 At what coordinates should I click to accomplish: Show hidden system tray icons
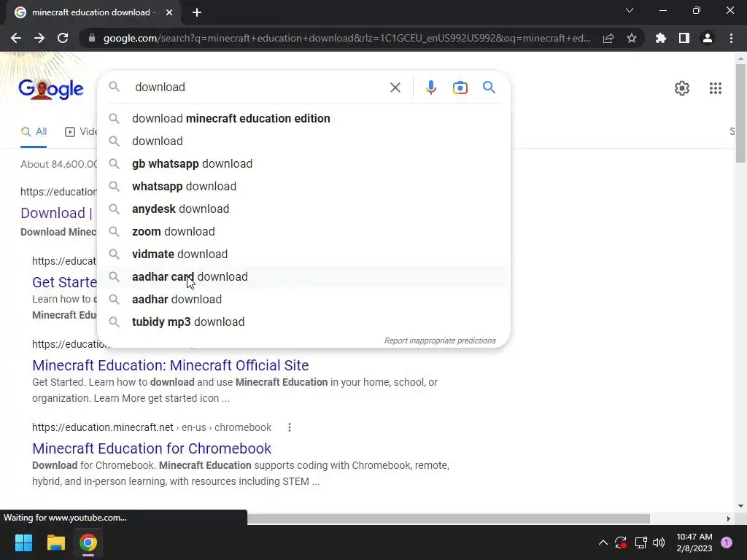603,542
